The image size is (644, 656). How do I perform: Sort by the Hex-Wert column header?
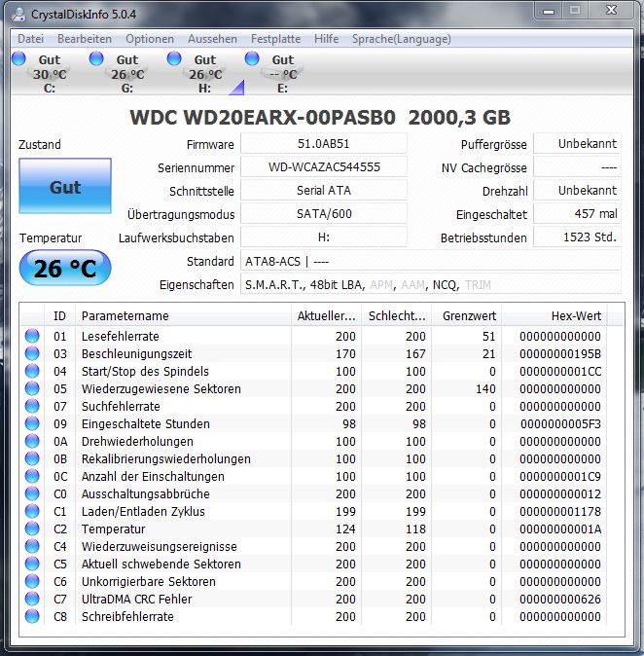coord(555,316)
